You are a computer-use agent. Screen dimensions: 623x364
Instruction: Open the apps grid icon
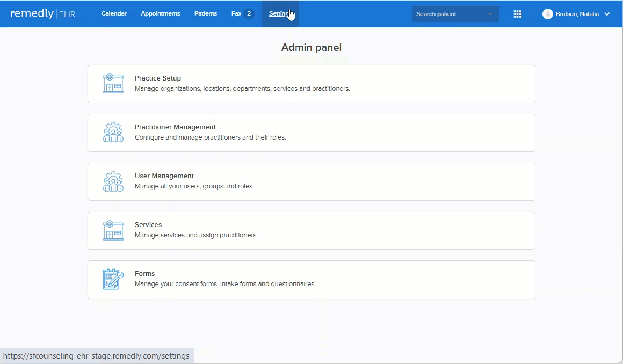pos(517,14)
